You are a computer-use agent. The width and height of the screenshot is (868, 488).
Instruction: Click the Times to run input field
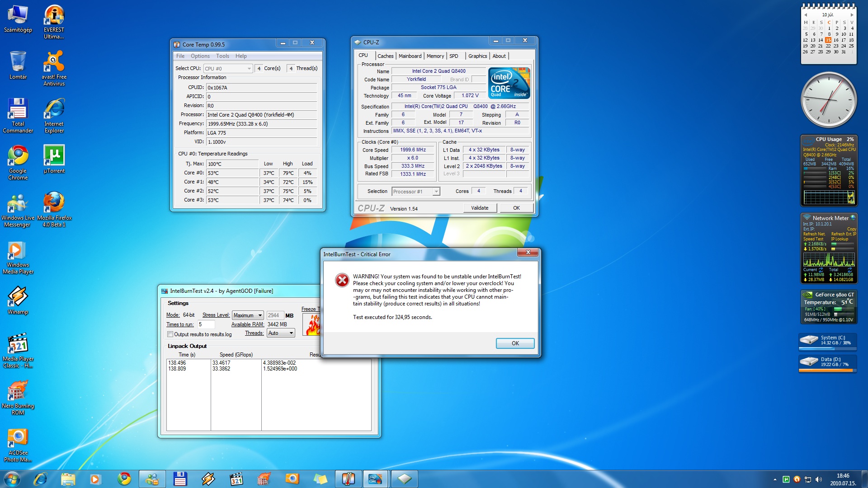pyautogui.click(x=206, y=324)
